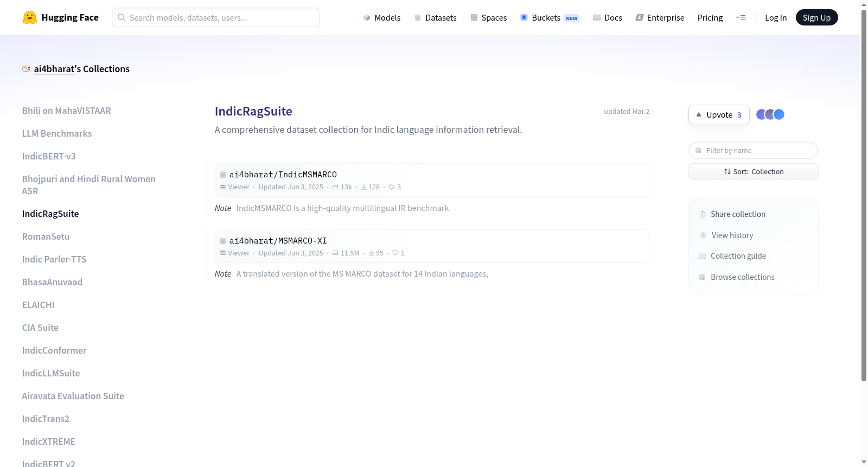Click the Spaces icon in the navbar
This screenshot has height=467, width=868.
tap(474, 17)
